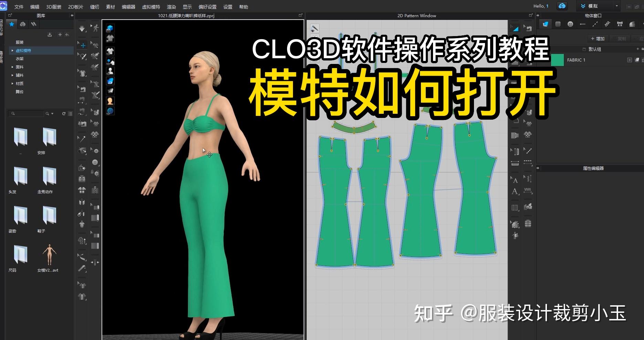Viewport: 644px width, 340px height.
Task: Open the 模拟 dropdown arrow at top right
Action: tap(617, 6)
